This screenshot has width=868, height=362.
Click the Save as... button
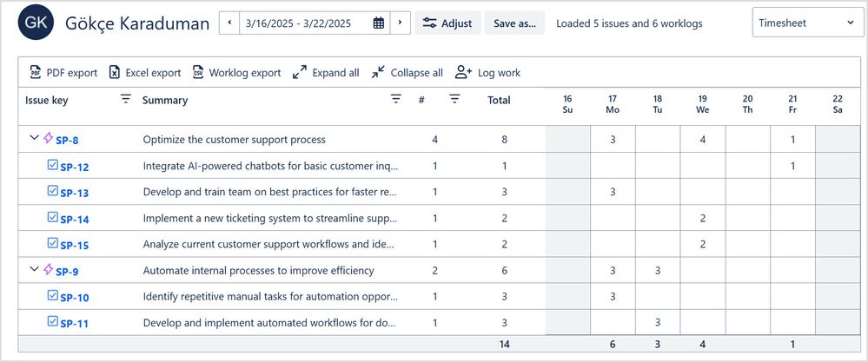(514, 23)
